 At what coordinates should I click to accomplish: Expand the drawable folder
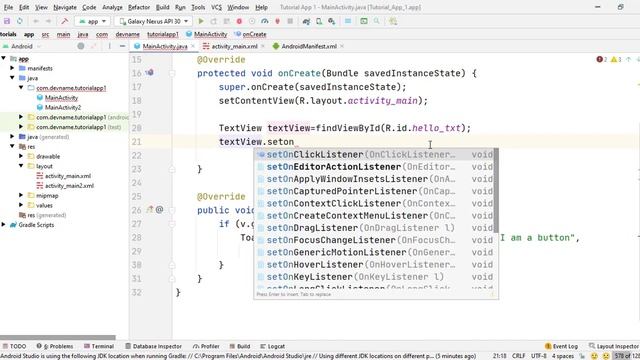point(21,156)
